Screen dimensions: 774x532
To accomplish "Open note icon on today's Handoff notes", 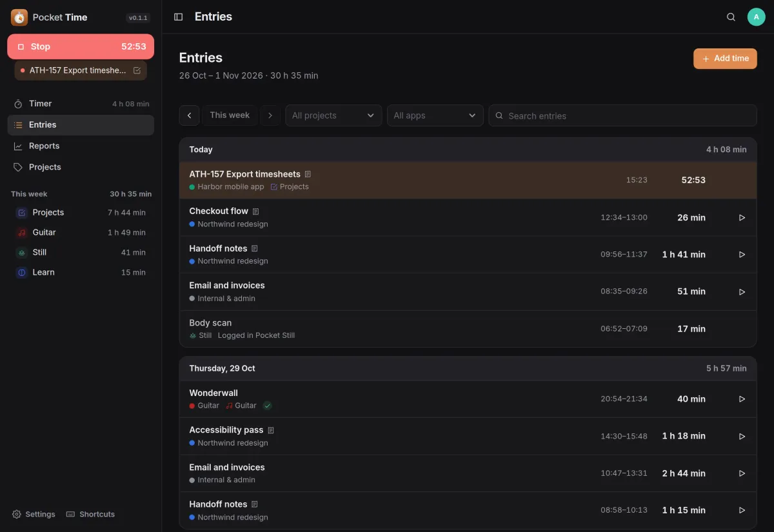I will [254, 248].
